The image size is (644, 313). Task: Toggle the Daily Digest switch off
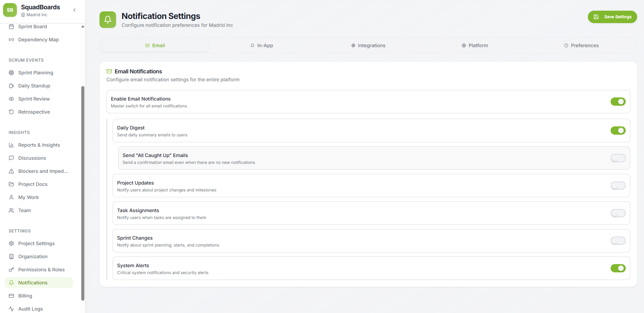pos(618,131)
